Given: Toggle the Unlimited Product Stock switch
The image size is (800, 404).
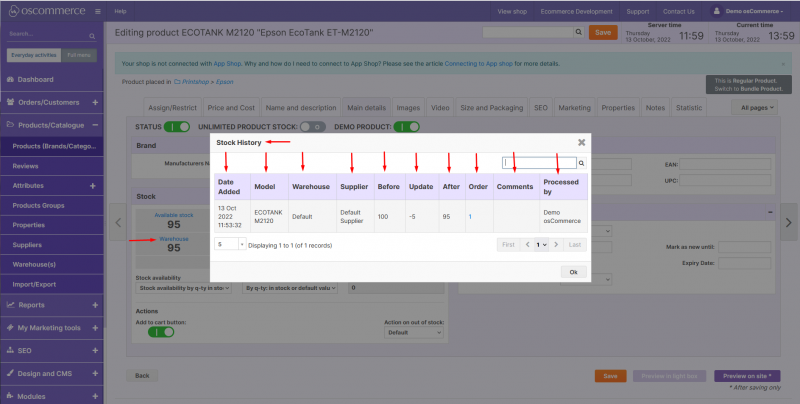Looking at the screenshot, I should pos(312,127).
